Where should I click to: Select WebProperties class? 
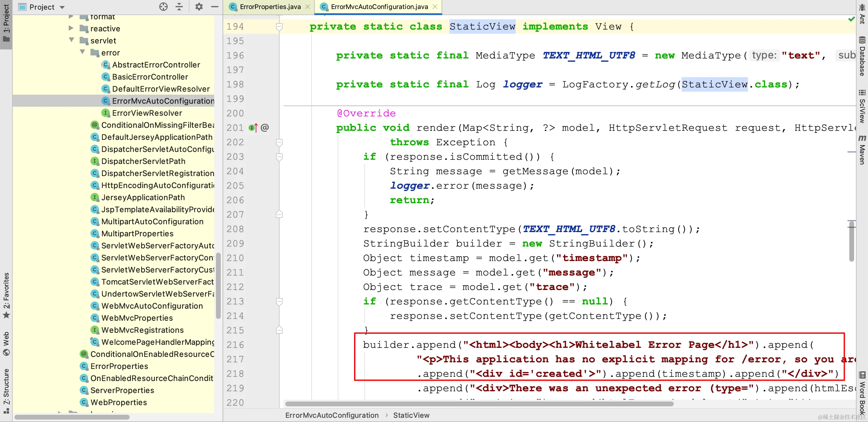[x=119, y=402]
